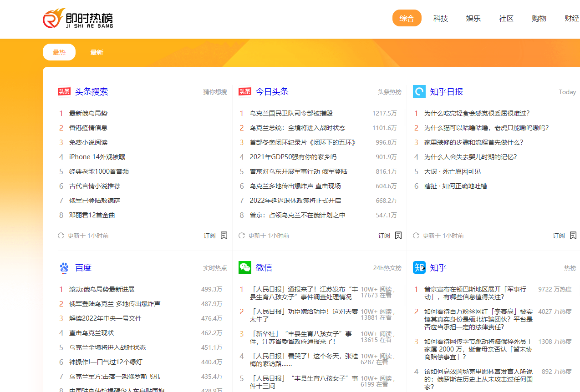Viewport: 580px width, 392px height.
Task: Switch to the 购物 category tab
Action: click(x=539, y=19)
